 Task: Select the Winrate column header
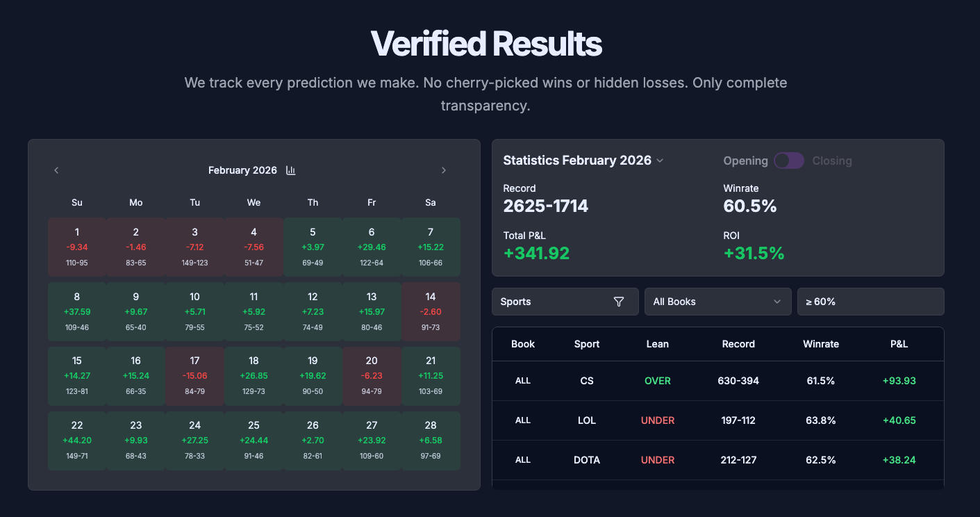(821, 344)
